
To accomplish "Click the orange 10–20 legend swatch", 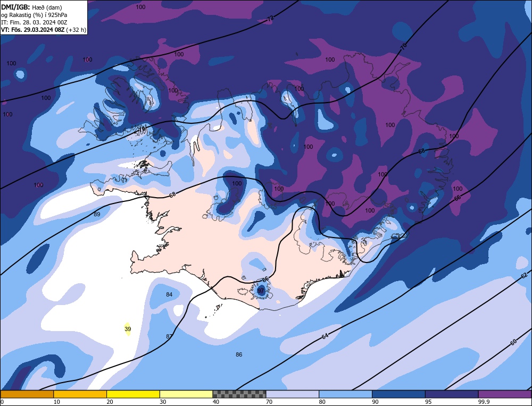I will point(80,394).
